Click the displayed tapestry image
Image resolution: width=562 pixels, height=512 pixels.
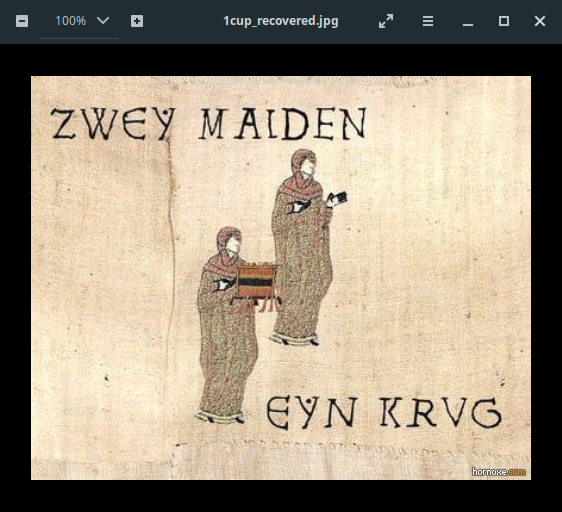tap(281, 278)
